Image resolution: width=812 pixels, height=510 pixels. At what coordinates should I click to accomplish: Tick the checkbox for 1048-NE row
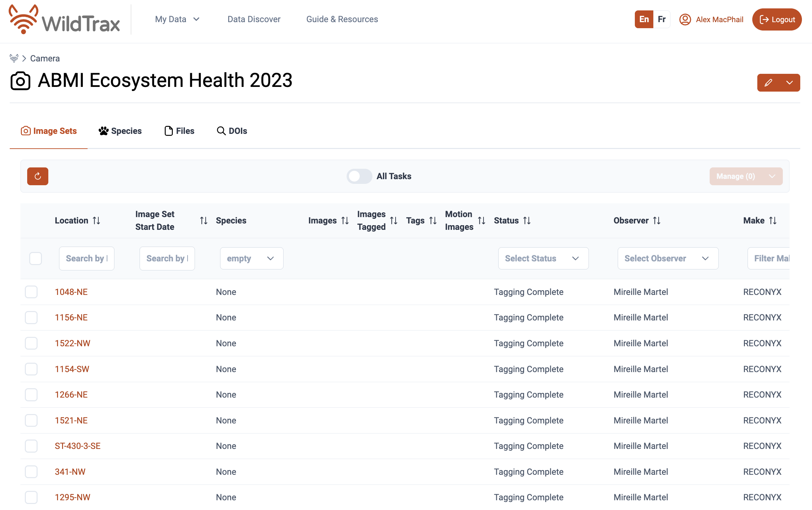(31, 292)
